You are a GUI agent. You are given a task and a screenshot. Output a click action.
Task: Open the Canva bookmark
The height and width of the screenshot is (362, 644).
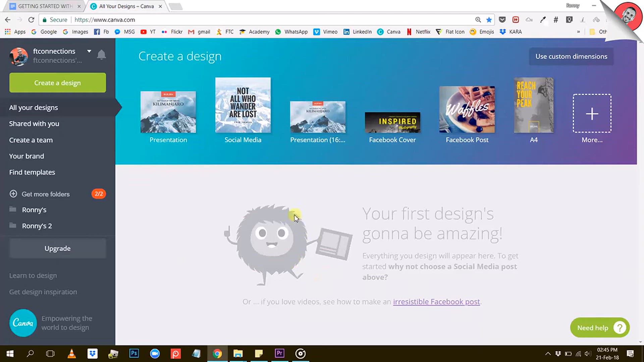pyautogui.click(x=389, y=32)
